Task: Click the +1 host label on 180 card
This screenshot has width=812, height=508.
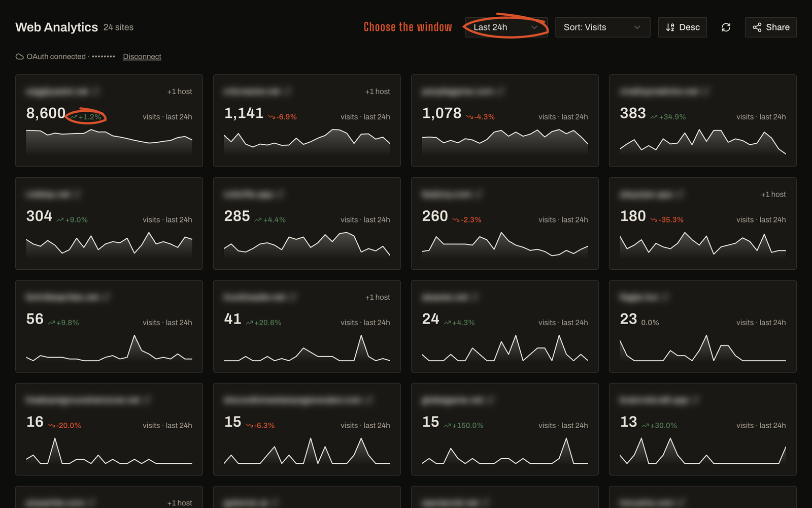Action: [x=773, y=195]
